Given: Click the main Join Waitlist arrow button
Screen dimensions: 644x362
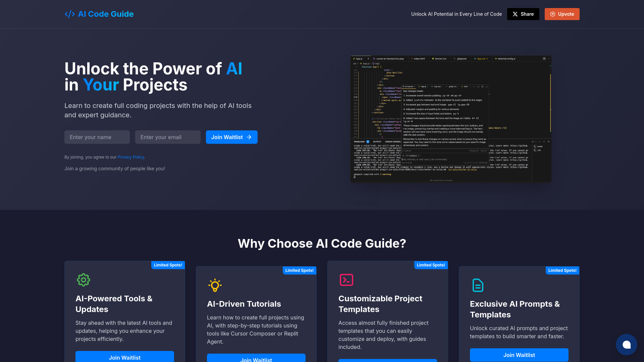Looking at the screenshot, I should point(232,137).
